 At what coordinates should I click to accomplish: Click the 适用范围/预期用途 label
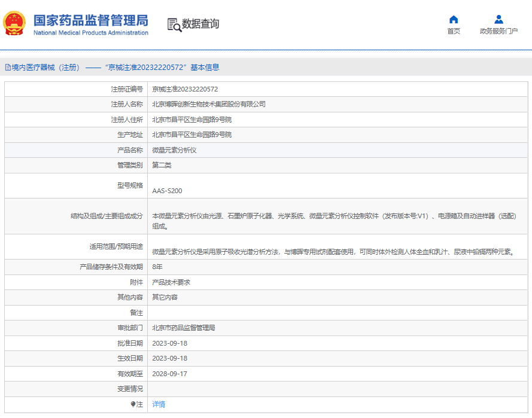pyautogui.click(x=116, y=246)
